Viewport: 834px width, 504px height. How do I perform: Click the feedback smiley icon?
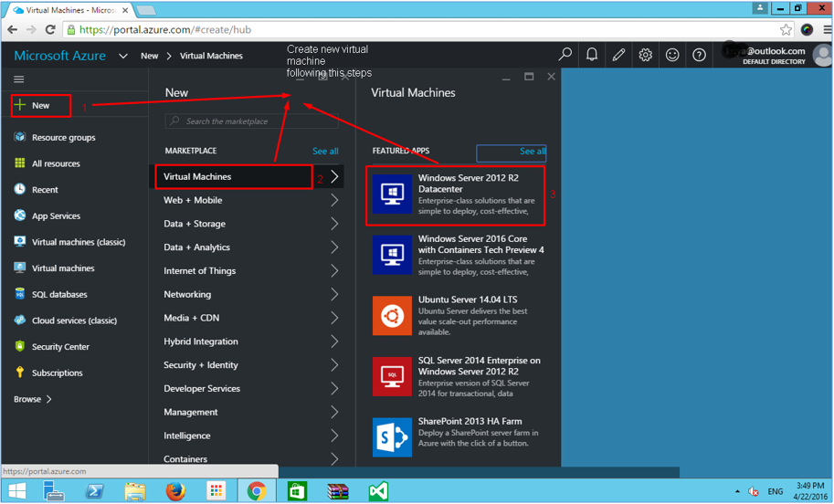(x=672, y=54)
